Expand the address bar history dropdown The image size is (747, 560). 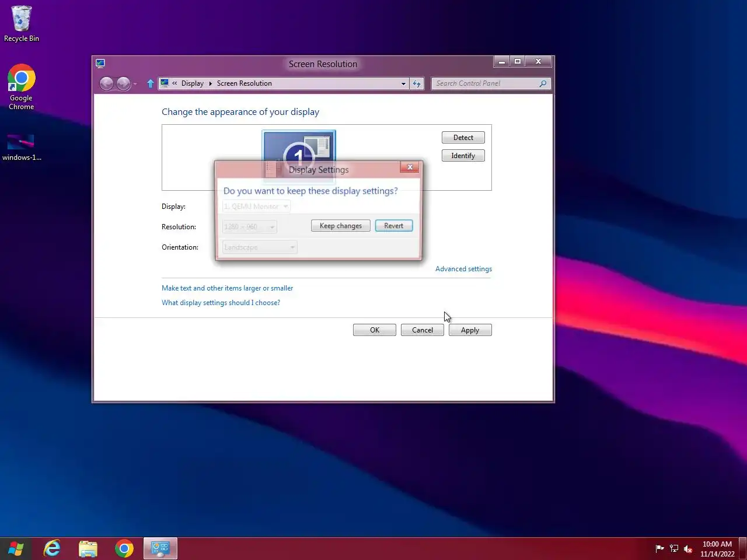coord(403,83)
